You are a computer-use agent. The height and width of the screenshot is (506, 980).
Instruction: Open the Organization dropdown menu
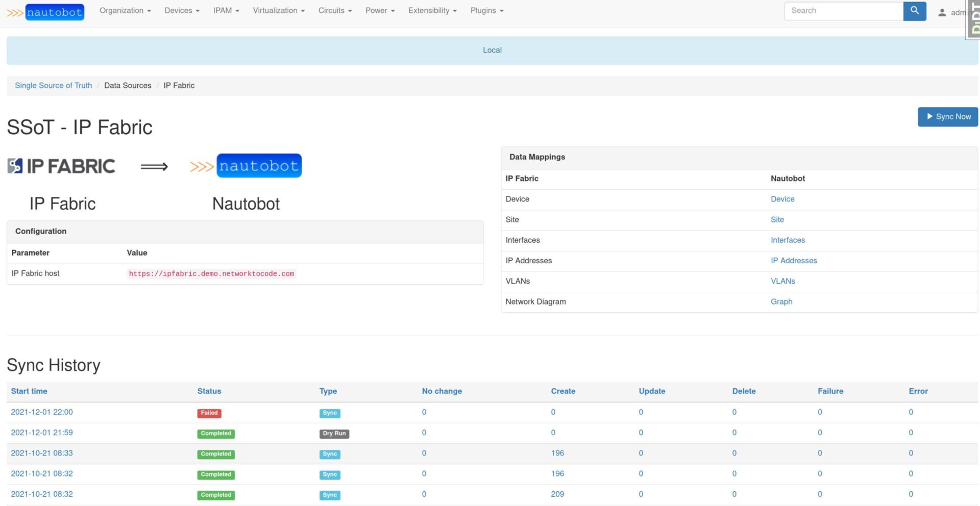pos(125,11)
